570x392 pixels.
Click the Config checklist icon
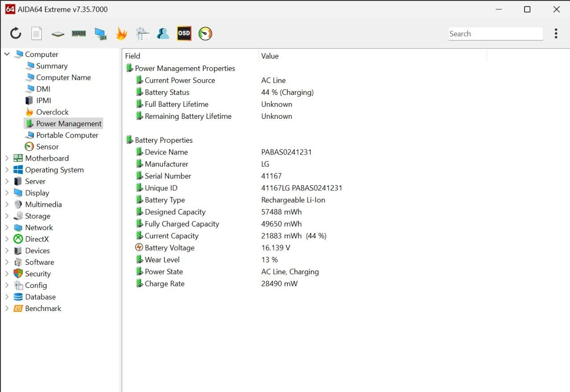tap(18, 285)
